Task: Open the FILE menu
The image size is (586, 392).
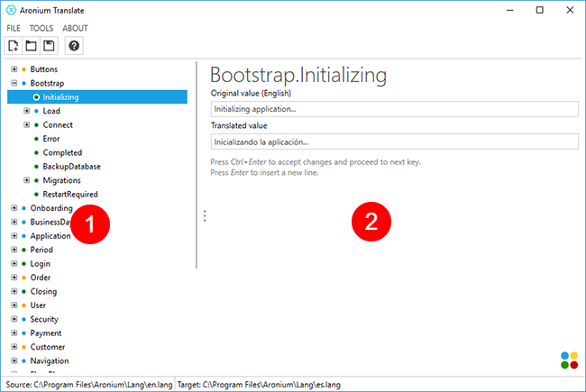Action: coord(14,29)
